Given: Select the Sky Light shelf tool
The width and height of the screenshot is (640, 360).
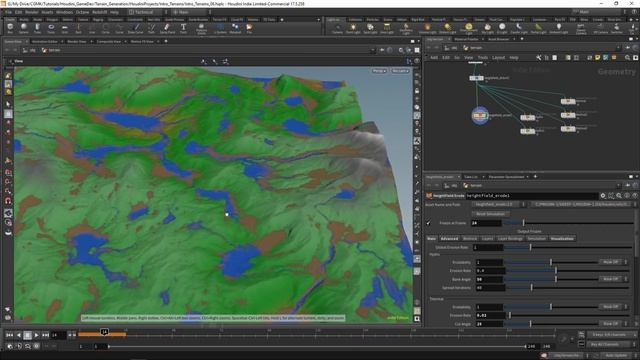Looking at the screenshot, I should (x=487, y=28).
